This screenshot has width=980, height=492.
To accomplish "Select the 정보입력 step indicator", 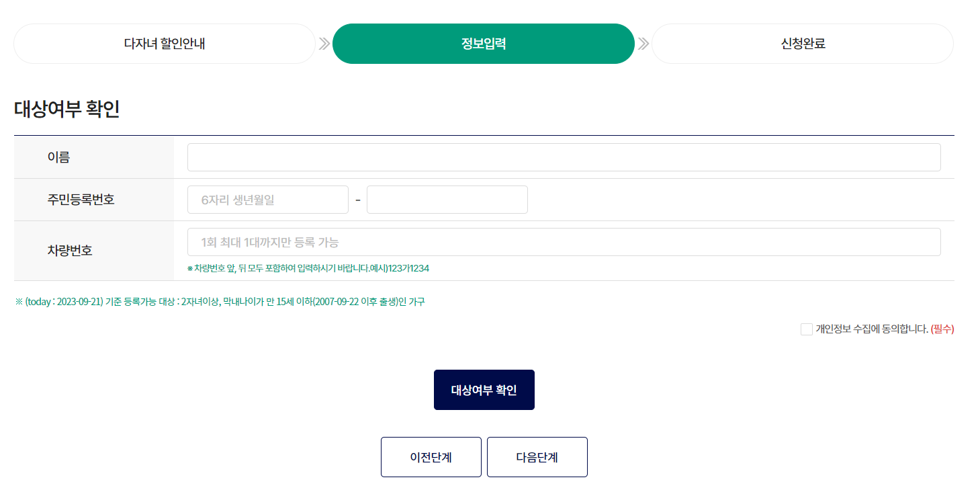I will click(484, 43).
